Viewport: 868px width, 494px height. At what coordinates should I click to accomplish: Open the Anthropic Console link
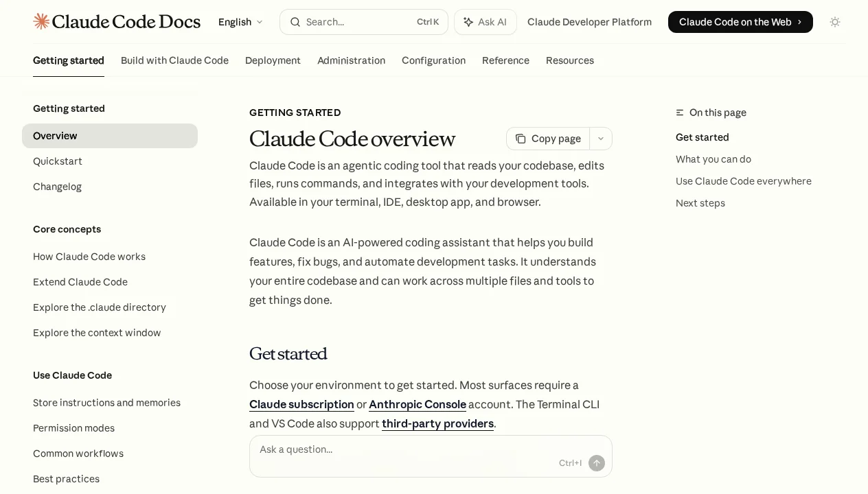[x=418, y=404]
